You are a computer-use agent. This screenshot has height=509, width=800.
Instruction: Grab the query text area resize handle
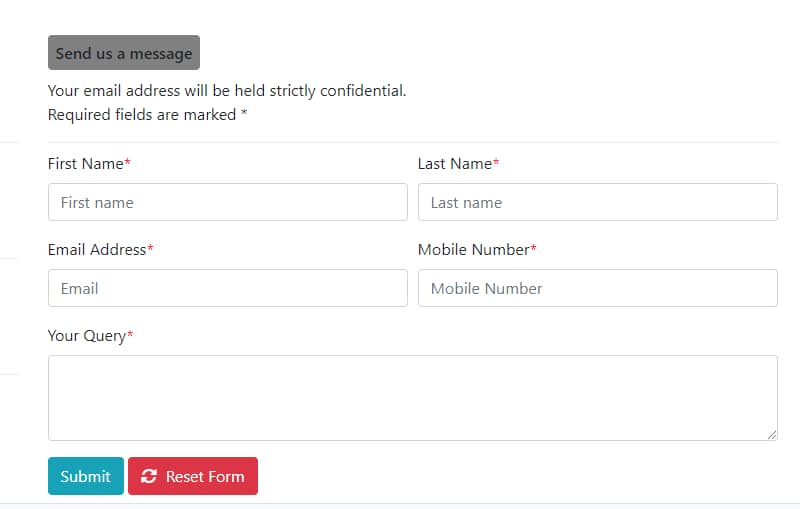click(772, 435)
